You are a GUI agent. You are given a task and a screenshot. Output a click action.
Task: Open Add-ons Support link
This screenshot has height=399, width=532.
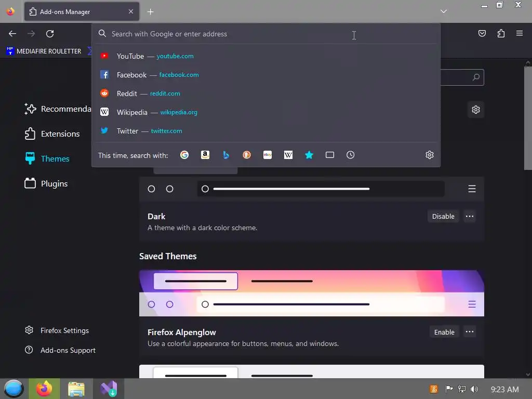(x=60, y=350)
